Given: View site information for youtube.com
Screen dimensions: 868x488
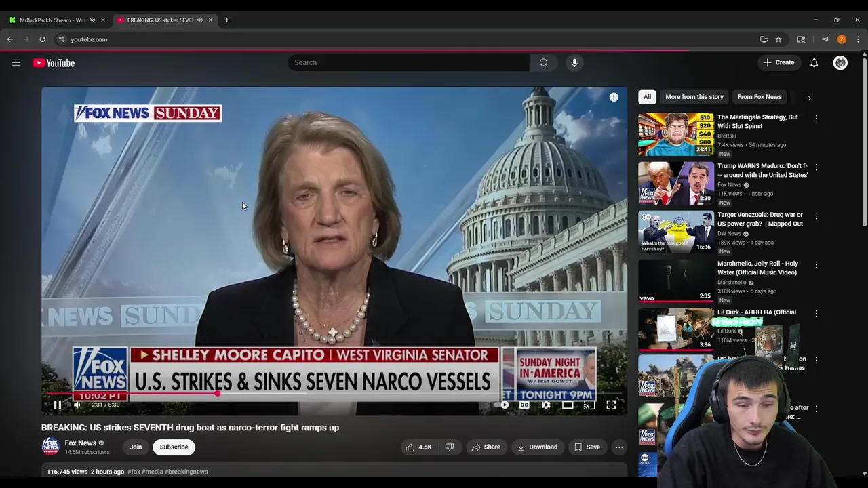Looking at the screenshot, I should (62, 39).
